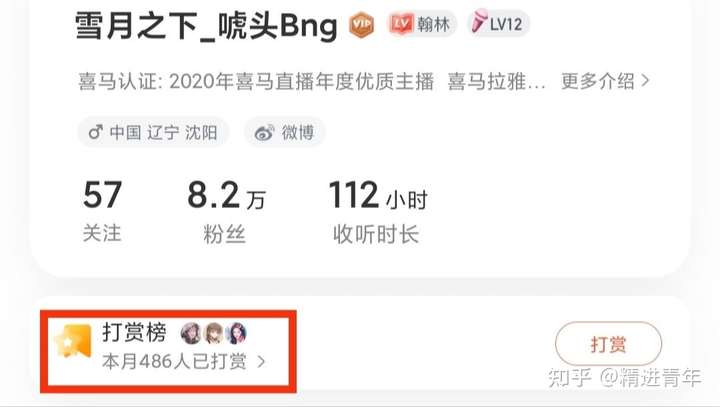Tap the 112小时 收听时长 stat
The height and width of the screenshot is (407, 720).
[x=378, y=211]
